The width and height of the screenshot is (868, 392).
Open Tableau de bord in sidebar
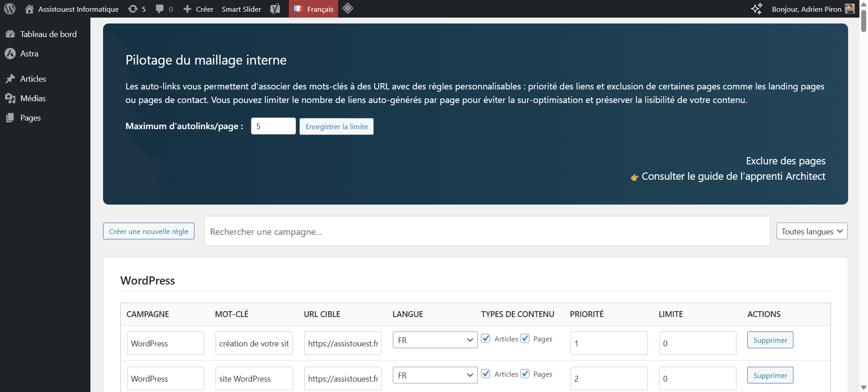[x=48, y=34]
